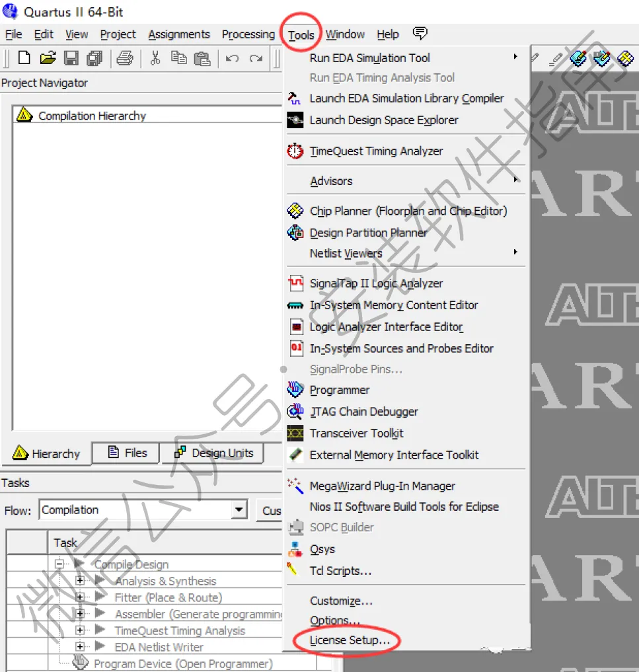Click the External Memory Interface Toolkit icon

(x=295, y=455)
